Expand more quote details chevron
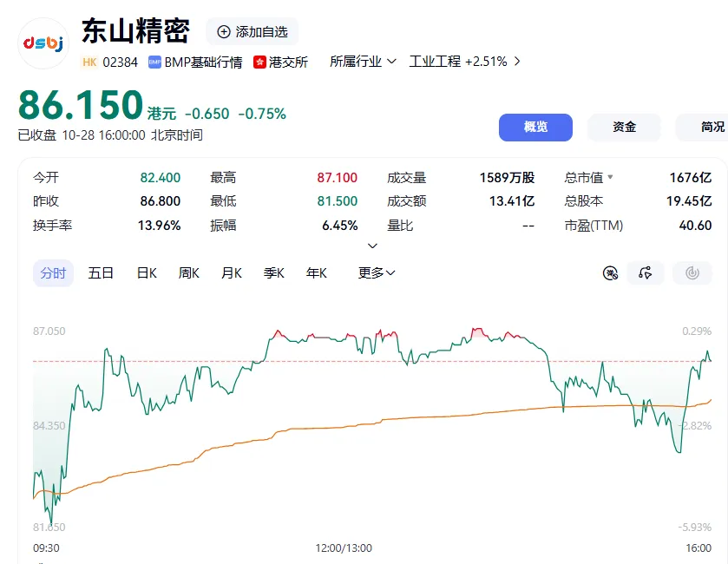The image size is (728, 564). [x=372, y=246]
